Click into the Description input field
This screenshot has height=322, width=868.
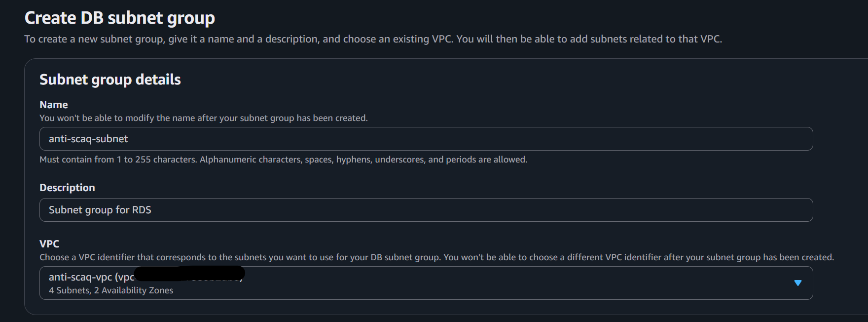coord(426,210)
